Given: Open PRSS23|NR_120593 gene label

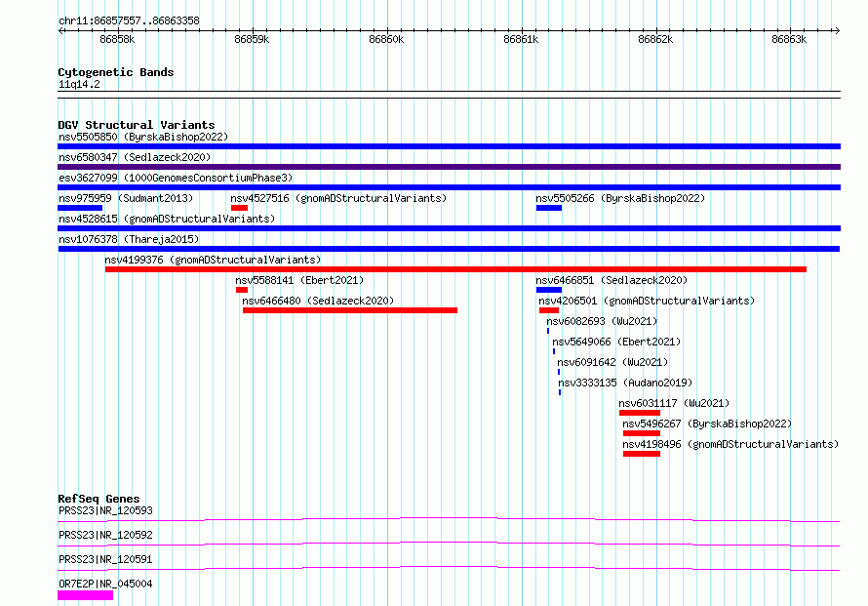Looking at the screenshot, I should [x=105, y=510].
